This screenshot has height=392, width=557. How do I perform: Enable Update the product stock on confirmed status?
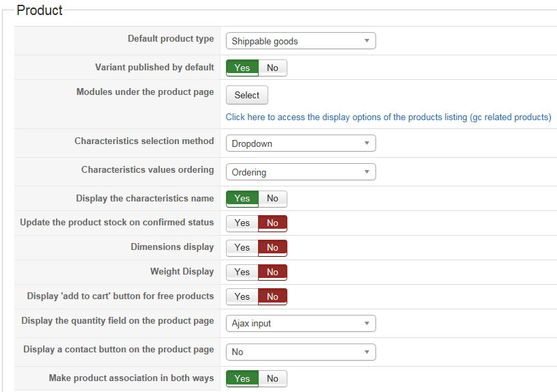pyautogui.click(x=242, y=223)
